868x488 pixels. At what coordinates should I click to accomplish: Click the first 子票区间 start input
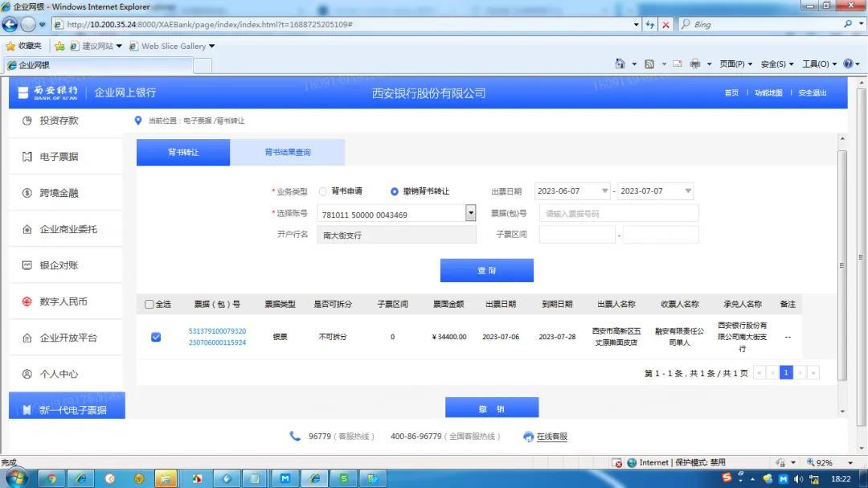[577, 234]
